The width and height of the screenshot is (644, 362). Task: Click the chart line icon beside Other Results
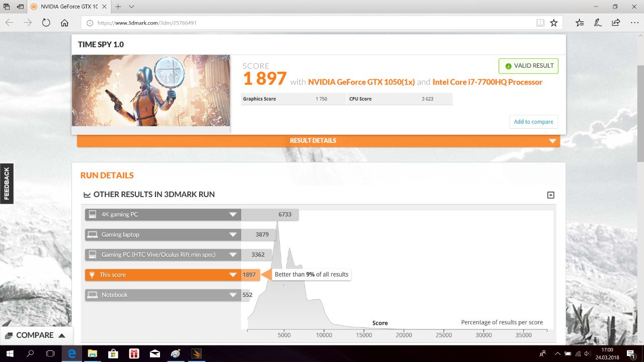pos(87,195)
